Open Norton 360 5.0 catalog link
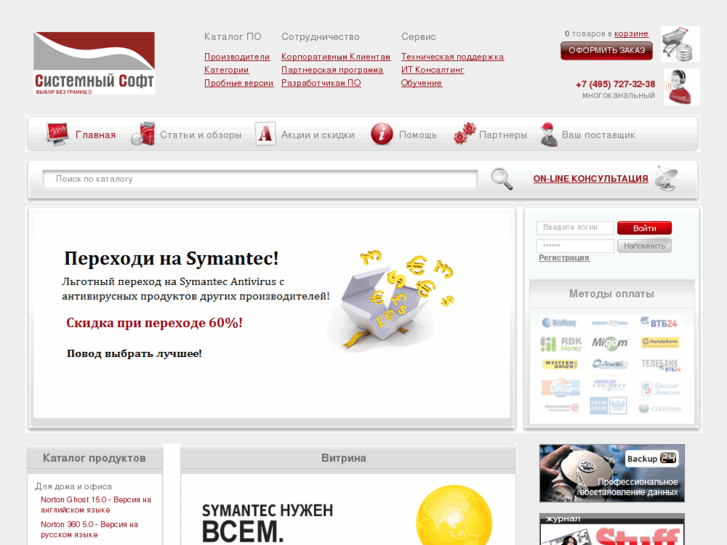This screenshot has width=727, height=545. (x=89, y=529)
